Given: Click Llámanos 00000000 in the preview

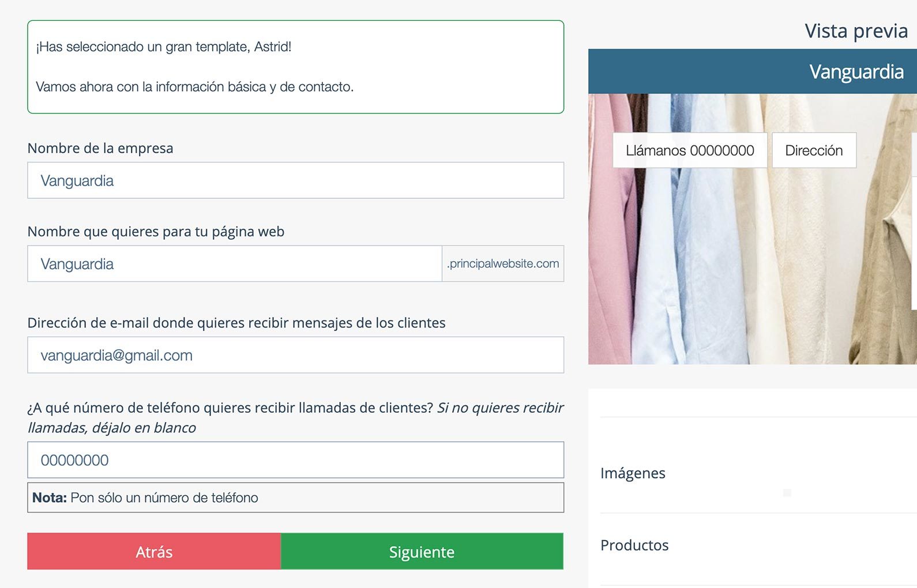Looking at the screenshot, I should [x=690, y=150].
